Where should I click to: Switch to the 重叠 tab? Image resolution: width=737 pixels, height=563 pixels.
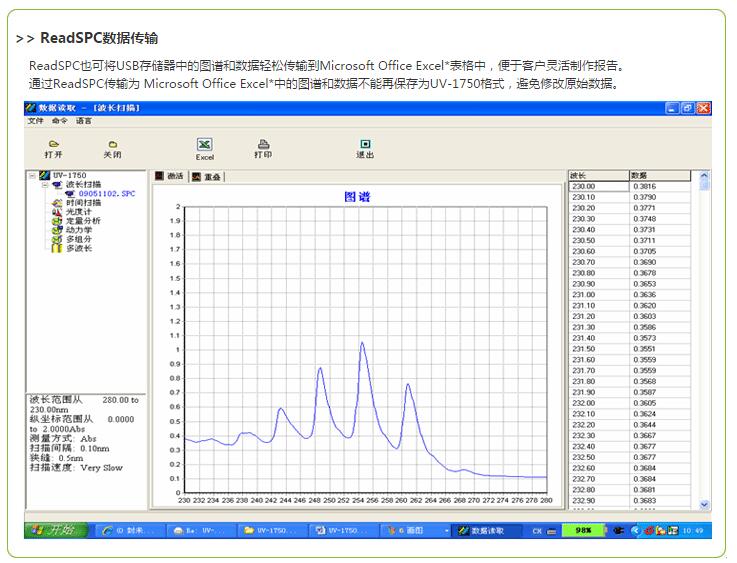[207, 177]
